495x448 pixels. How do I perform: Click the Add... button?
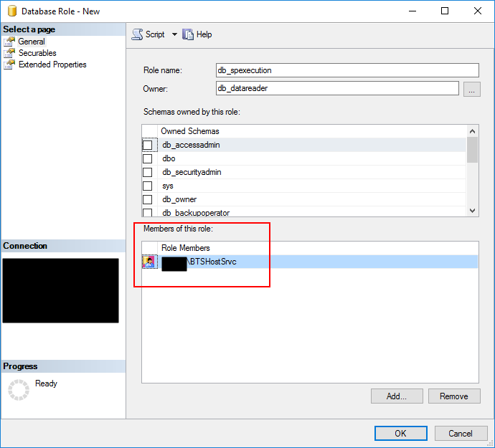397,396
